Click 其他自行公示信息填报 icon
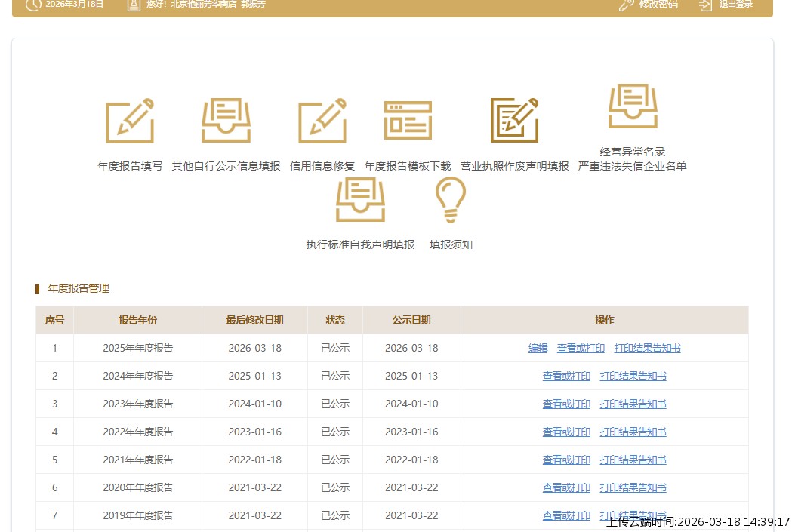The height and width of the screenshot is (532, 795). click(x=226, y=121)
